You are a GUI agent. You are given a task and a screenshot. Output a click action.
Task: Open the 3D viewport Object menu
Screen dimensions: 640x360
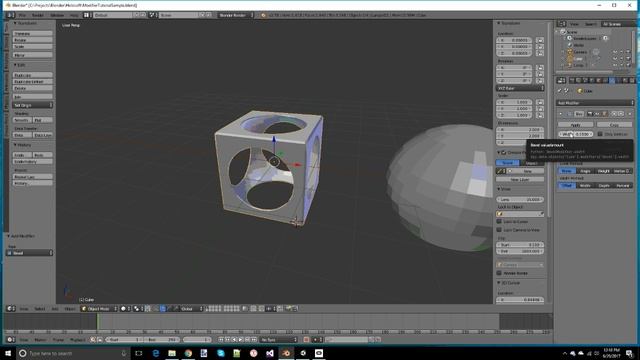[70, 309]
